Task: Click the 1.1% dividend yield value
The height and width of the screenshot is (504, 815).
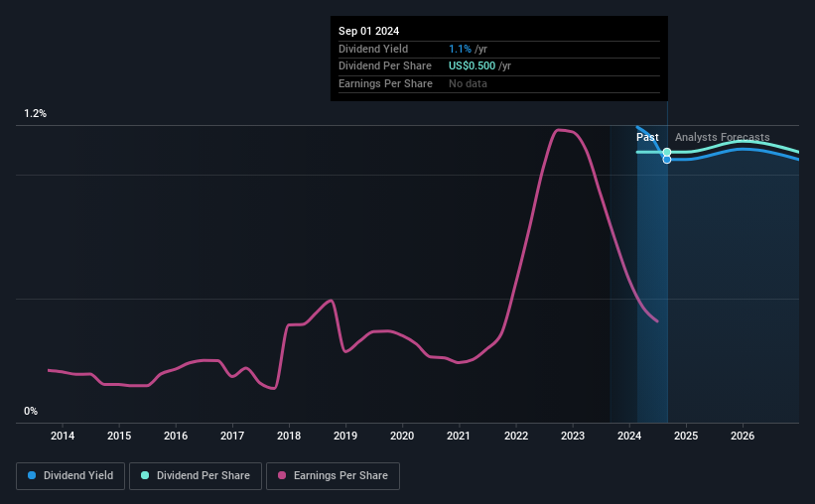Action: click(x=460, y=49)
